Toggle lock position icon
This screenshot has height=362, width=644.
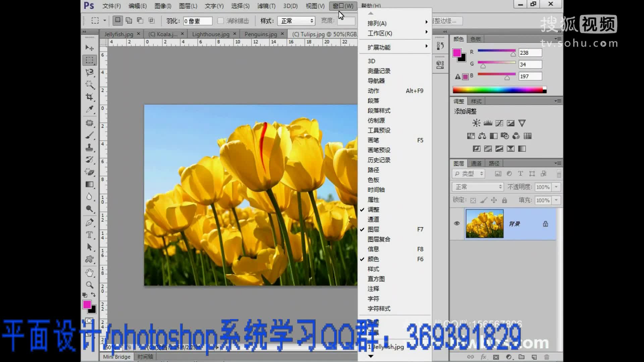coord(494,200)
